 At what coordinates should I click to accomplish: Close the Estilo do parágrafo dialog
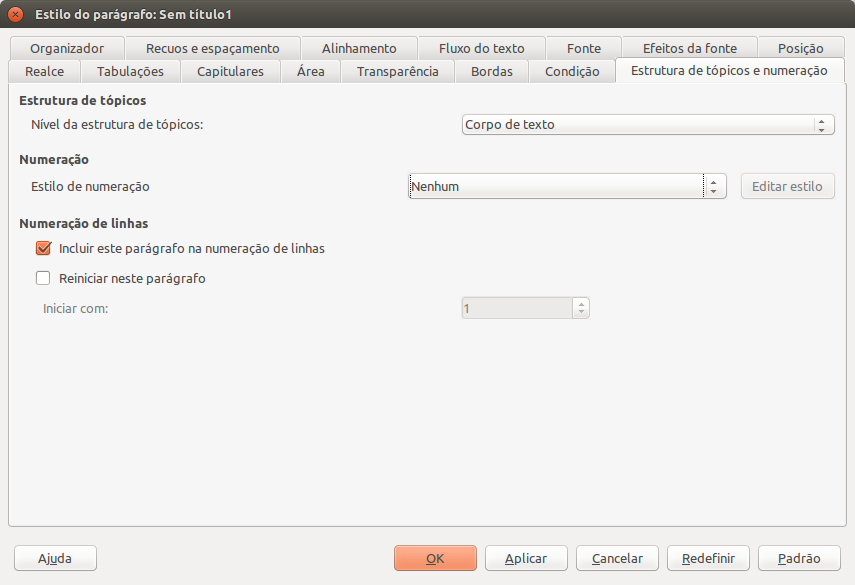coord(15,14)
